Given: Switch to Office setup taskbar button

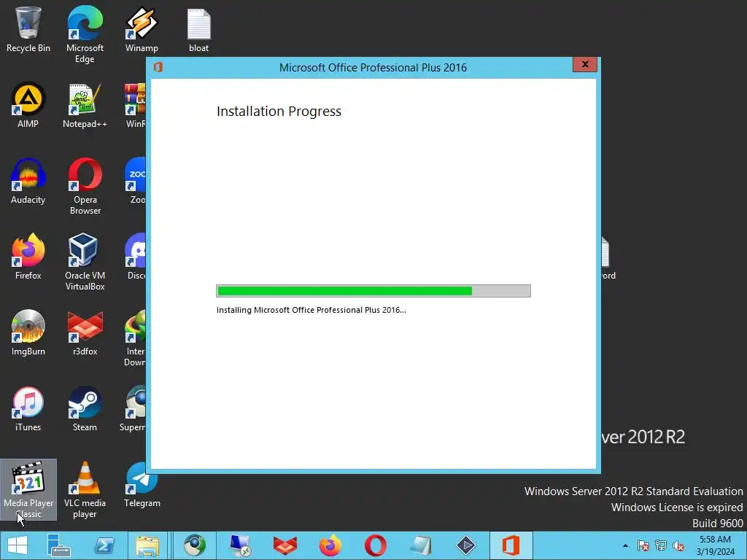Looking at the screenshot, I should 511,545.
